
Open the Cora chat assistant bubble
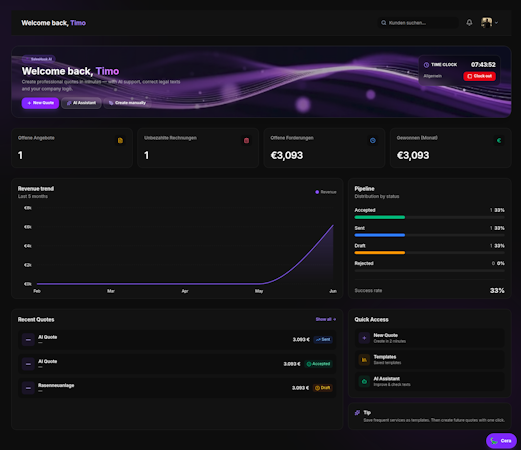point(501,441)
